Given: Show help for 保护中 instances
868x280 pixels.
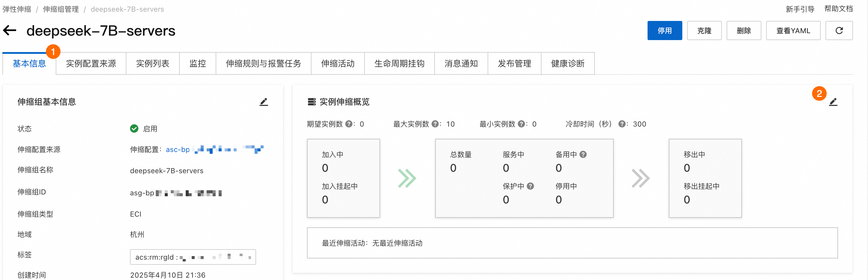Looking at the screenshot, I should click(530, 186).
